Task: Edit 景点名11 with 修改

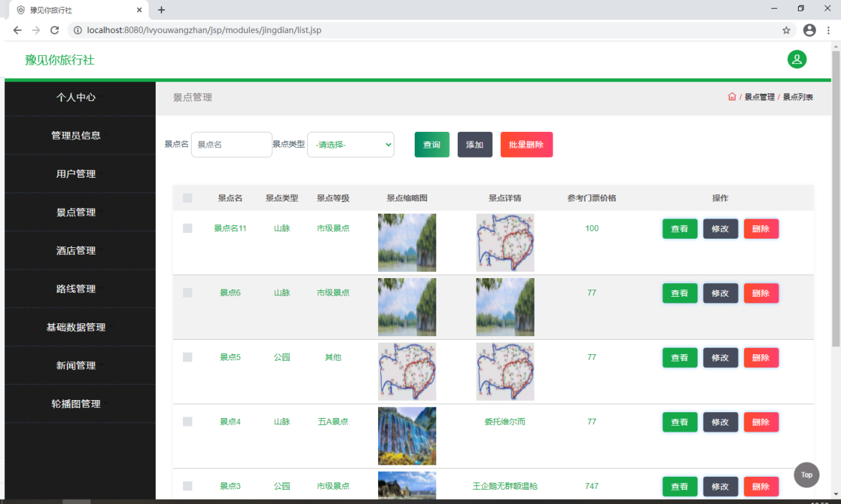Action: coord(720,229)
